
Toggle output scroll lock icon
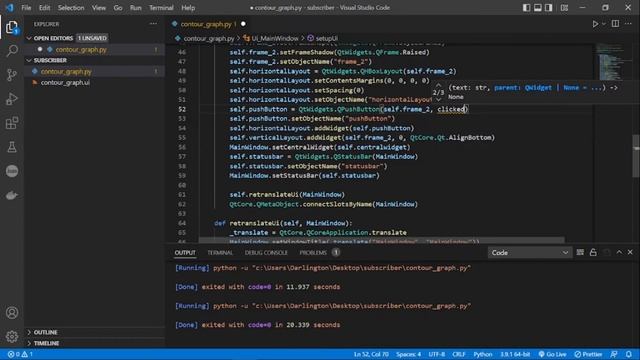(593, 253)
